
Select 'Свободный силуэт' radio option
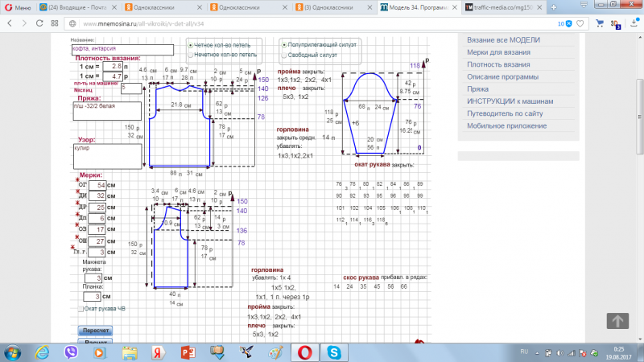point(284,56)
